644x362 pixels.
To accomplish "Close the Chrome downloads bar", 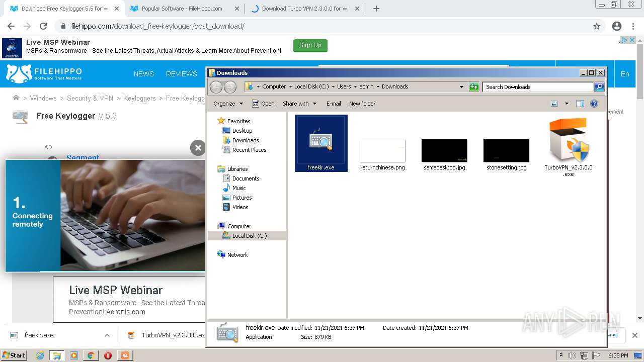I will pyautogui.click(x=635, y=335).
